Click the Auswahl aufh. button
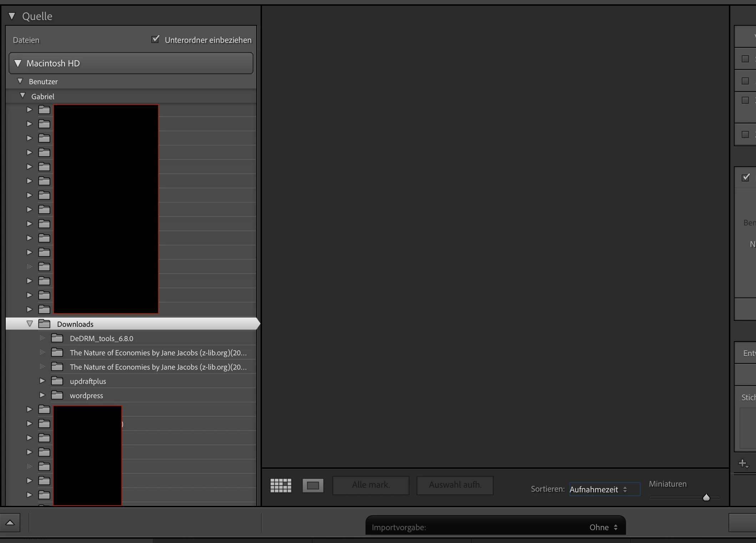Viewport: 756px width, 543px height. (455, 485)
